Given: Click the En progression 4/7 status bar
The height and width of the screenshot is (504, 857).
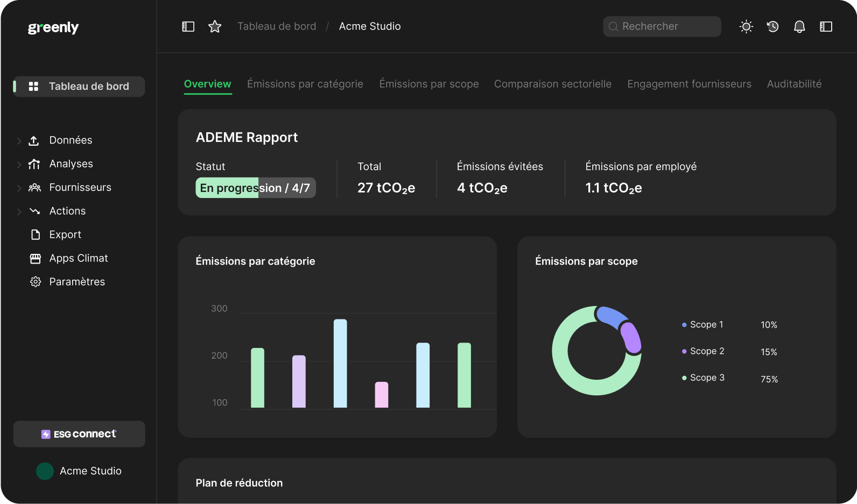Looking at the screenshot, I should 255,188.
